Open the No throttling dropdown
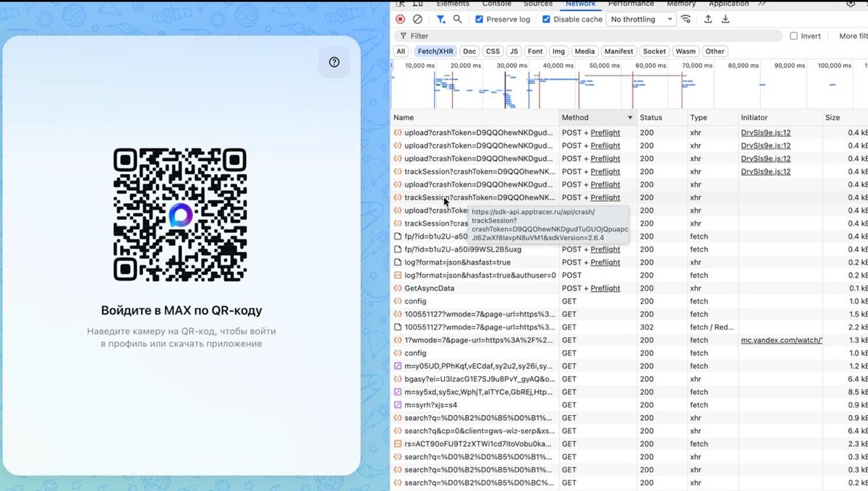 pyautogui.click(x=642, y=20)
